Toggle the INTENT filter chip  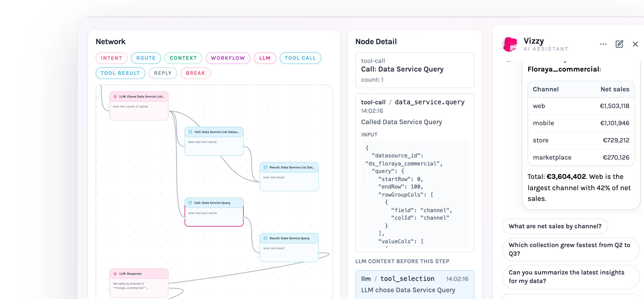click(x=112, y=58)
